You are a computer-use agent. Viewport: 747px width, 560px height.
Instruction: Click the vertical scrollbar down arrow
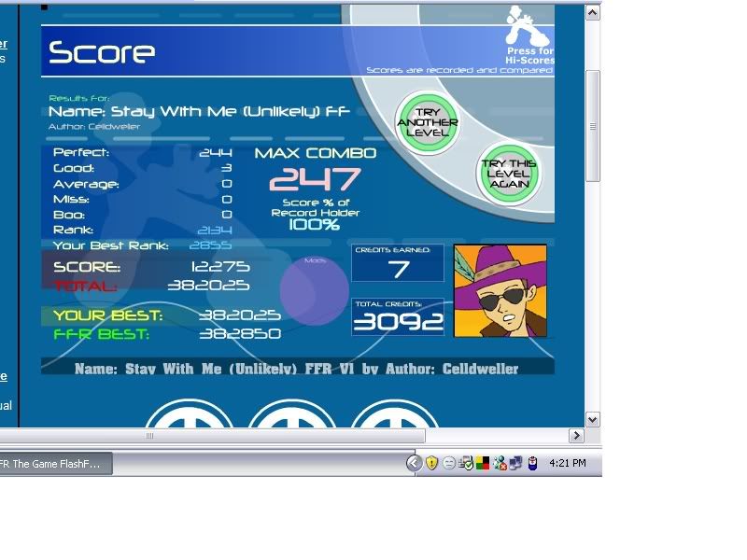[x=592, y=419]
